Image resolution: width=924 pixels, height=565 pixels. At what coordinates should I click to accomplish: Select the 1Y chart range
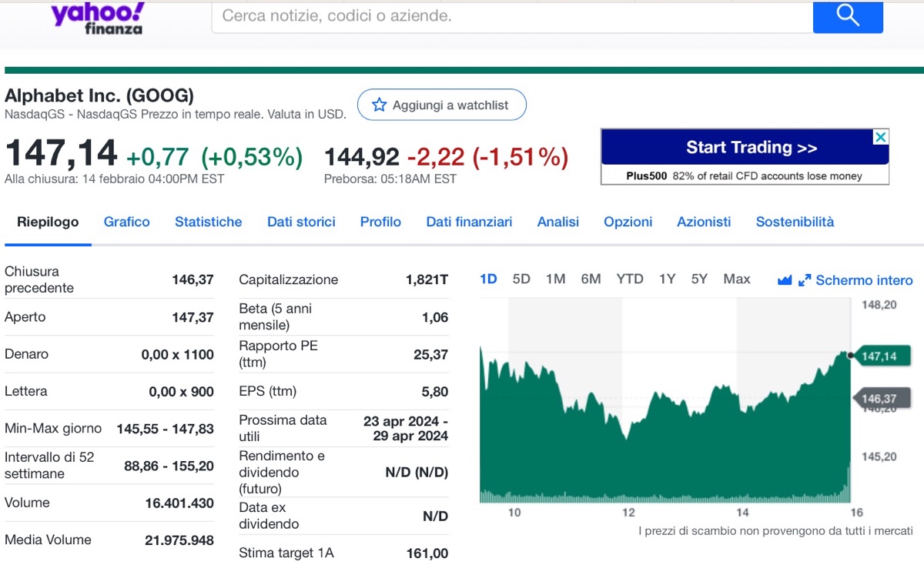tap(667, 279)
